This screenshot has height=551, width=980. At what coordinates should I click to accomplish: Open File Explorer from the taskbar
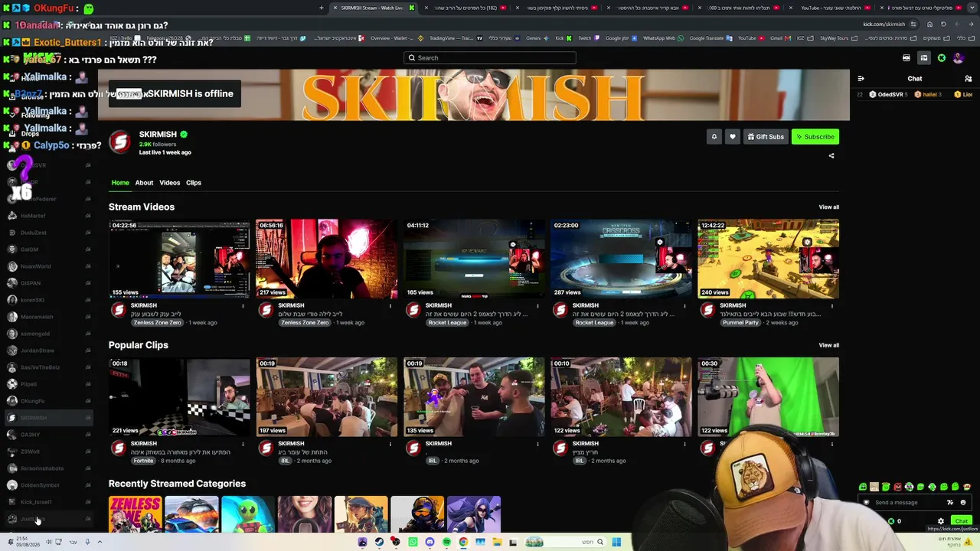(x=497, y=543)
